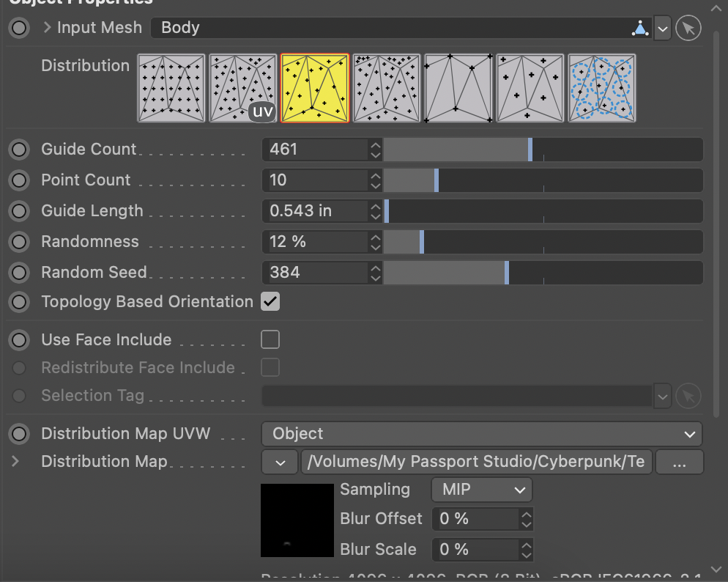Disable Topology Based Orientation checkbox
The image size is (728, 582).
pos(270,301)
